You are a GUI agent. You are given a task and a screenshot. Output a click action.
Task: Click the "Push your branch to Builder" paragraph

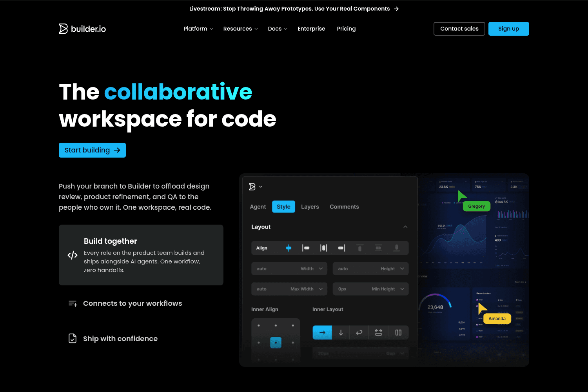coord(135,197)
